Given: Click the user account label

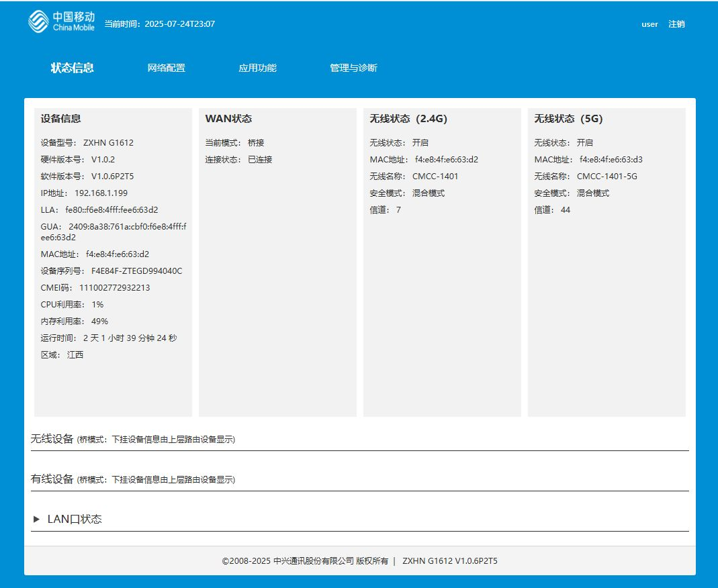Looking at the screenshot, I should pyautogui.click(x=649, y=24).
